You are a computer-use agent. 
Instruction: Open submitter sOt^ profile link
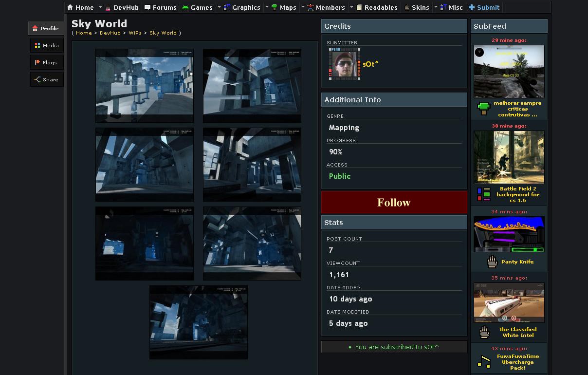point(370,64)
